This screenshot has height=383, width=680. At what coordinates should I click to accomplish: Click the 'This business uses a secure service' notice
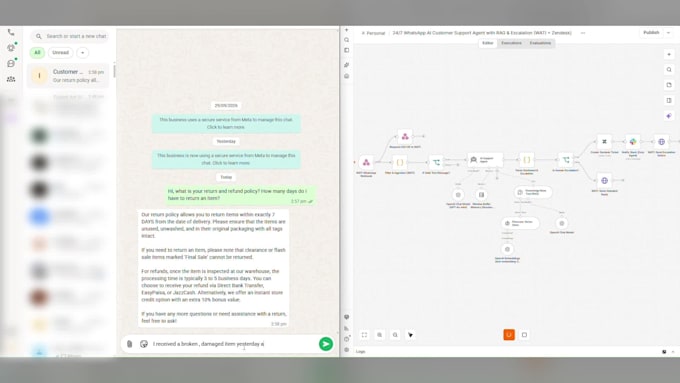coord(226,123)
